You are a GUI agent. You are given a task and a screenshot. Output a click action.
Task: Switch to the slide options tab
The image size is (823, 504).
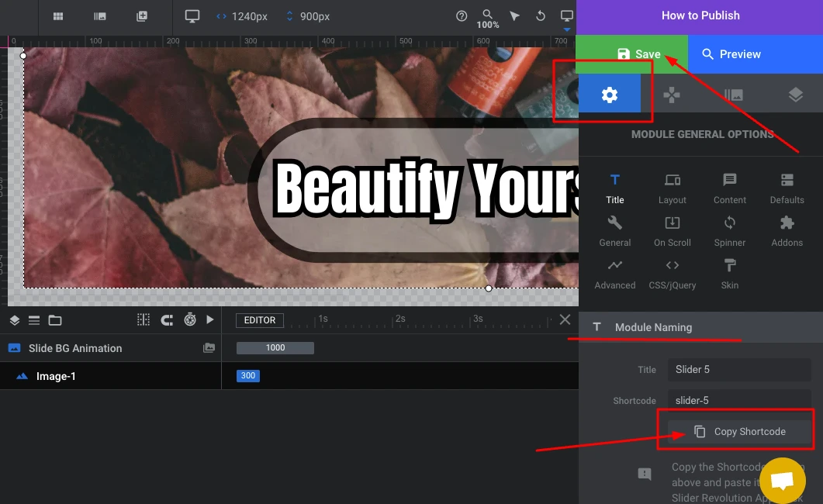[x=734, y=95]
